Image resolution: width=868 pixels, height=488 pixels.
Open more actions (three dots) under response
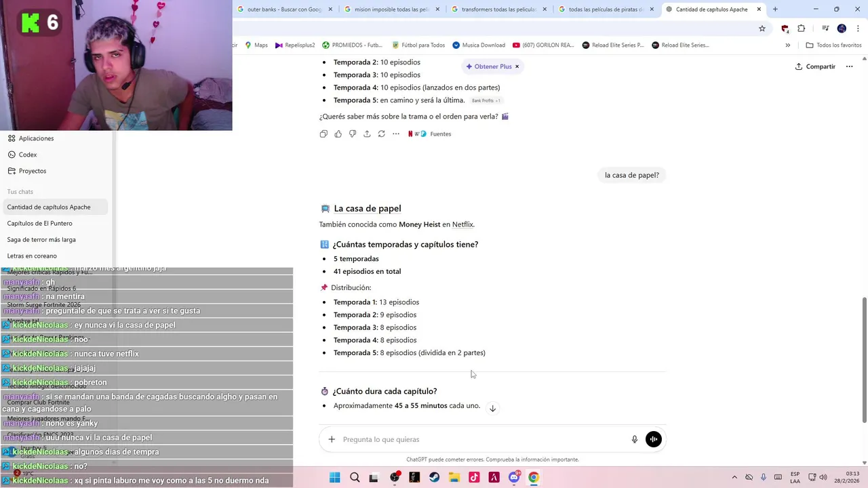coord(396,134)
